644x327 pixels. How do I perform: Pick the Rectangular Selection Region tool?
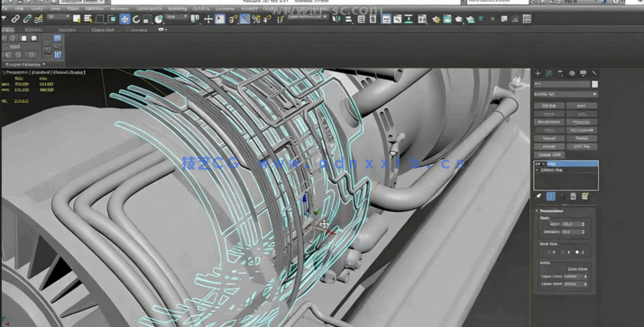click(100, 19)
